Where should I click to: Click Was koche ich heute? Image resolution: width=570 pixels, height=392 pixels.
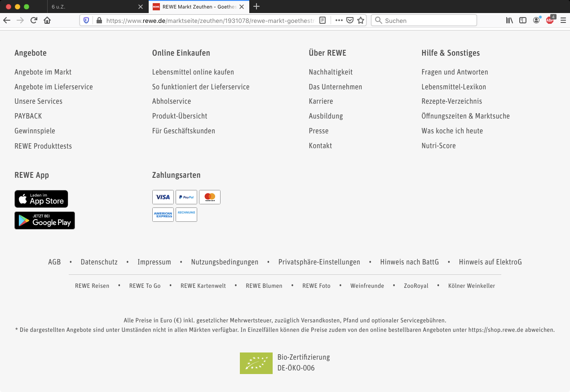click(x=452, y=131)
